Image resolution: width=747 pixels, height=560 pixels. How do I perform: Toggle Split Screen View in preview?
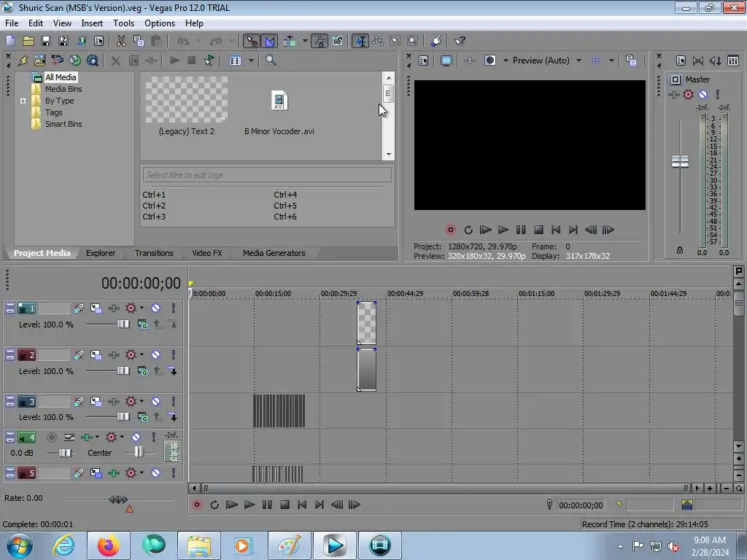click(x=489, y=61)
